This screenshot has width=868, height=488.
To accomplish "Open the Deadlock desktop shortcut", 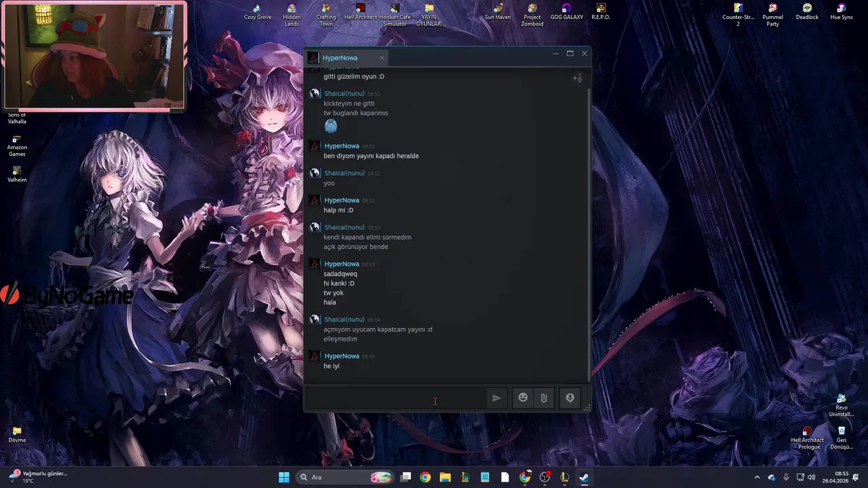I will (x=807, y=12).
